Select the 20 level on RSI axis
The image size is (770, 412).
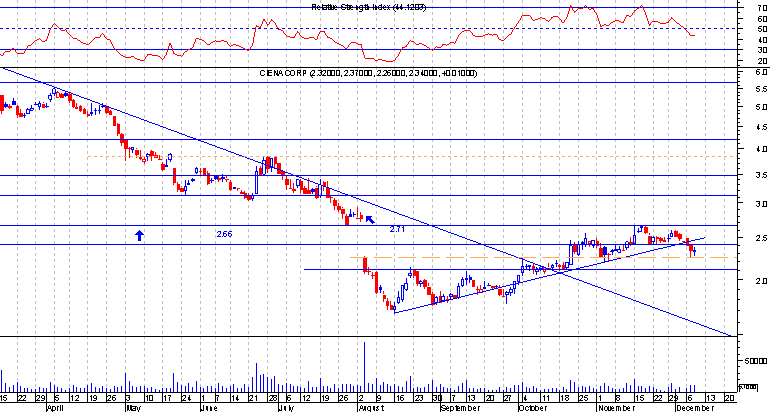point(761,61)
